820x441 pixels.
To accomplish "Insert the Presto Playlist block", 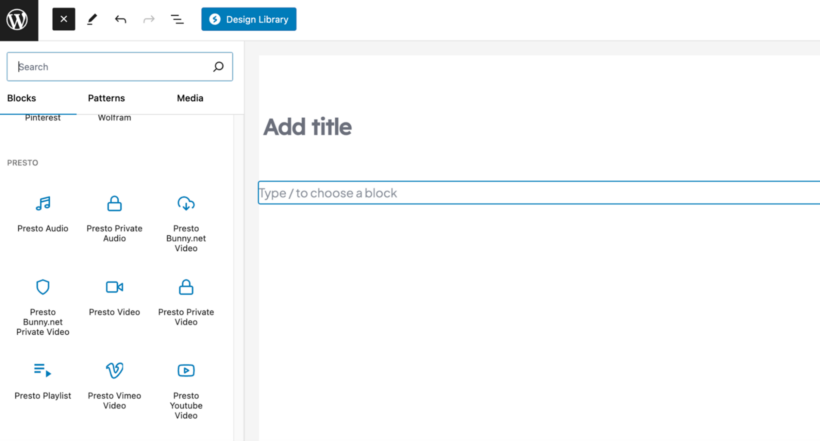I will point(43,381).
